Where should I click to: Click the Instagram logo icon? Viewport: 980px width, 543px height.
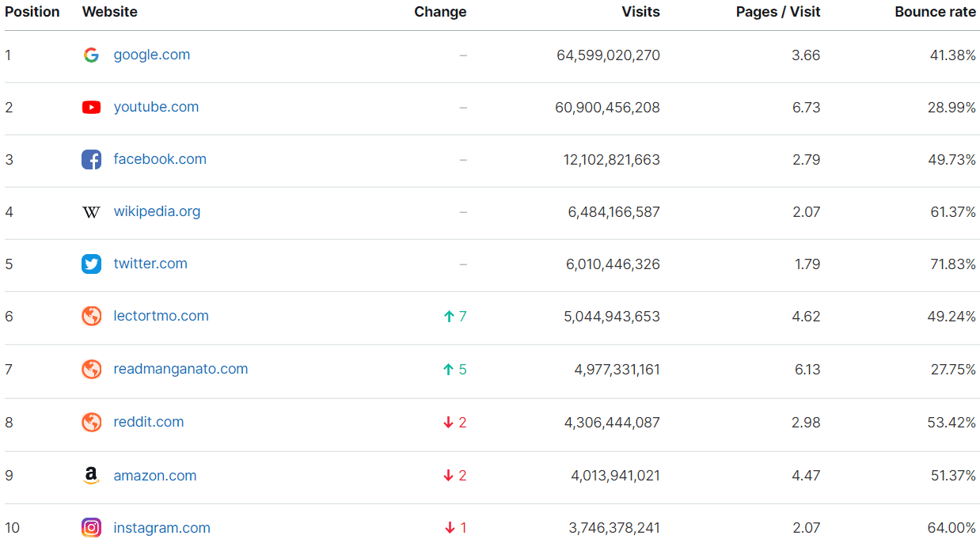[91, 528]
